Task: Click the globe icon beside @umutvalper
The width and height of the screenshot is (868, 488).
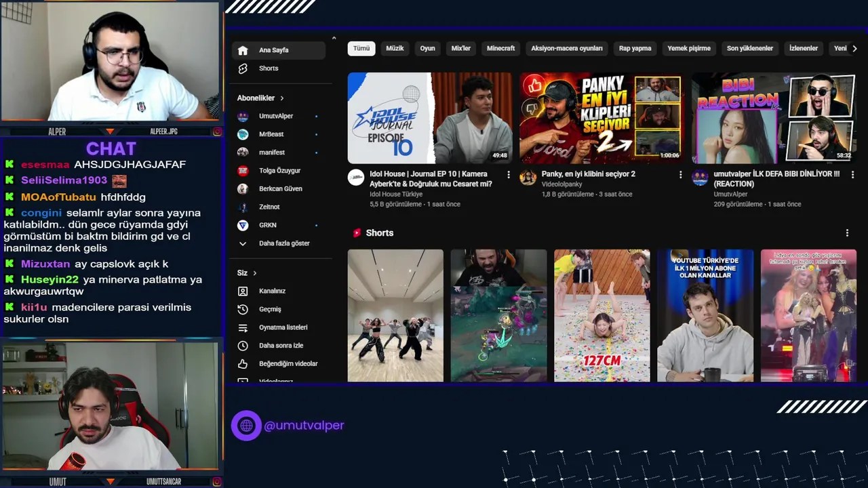Action: 246,426
